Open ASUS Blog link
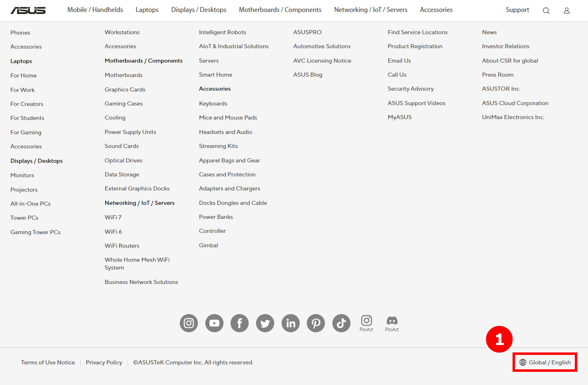588x385 pixels. pos(308,75)
